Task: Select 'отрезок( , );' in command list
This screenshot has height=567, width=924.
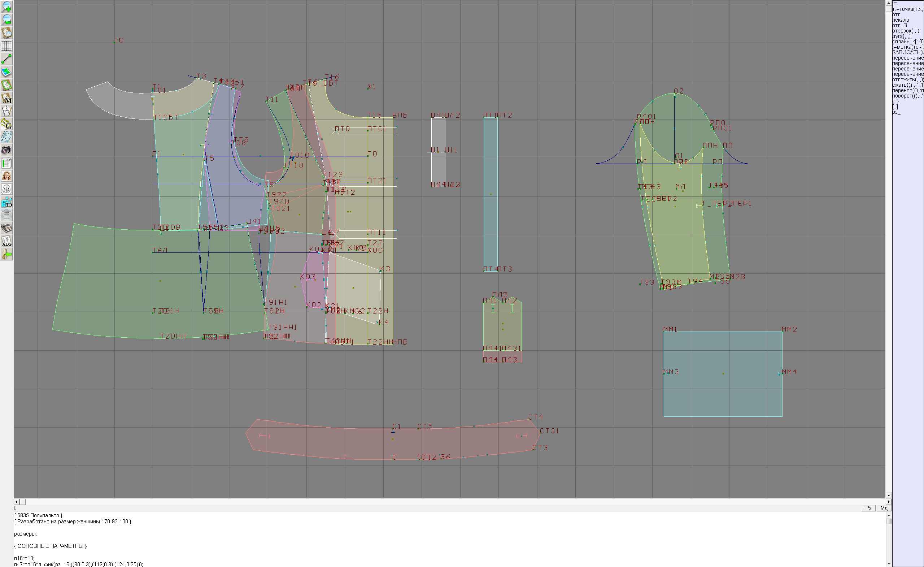Action: pyautogui.click(x=906, y=31)
